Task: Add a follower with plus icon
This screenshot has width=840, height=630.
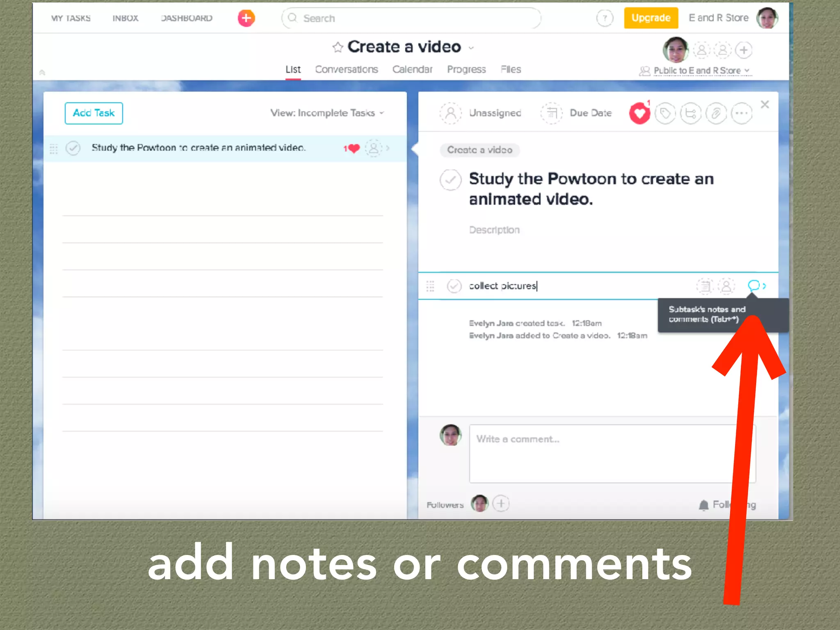Action: 501,503
